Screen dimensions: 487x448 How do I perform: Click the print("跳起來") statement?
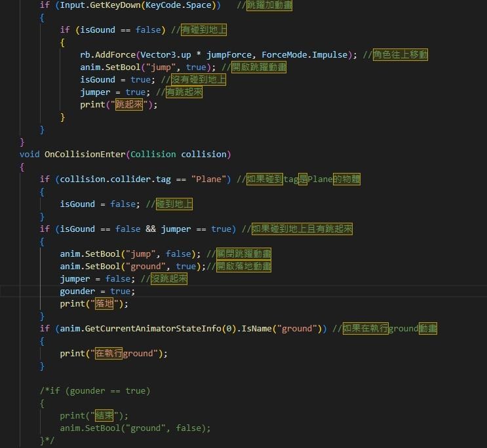click(119, 105)
